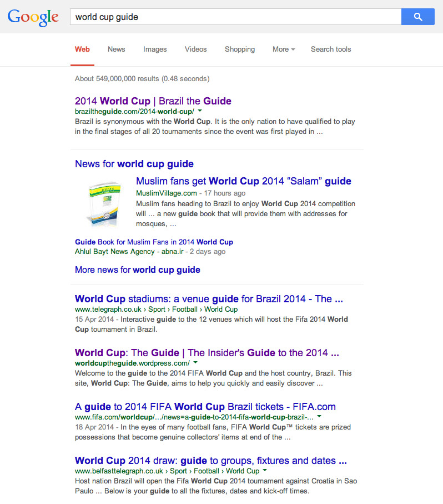Open the 2014 World Cup Brazil the Guide result
The width and height of the screenshot is (443, 504).
(153, 101)
